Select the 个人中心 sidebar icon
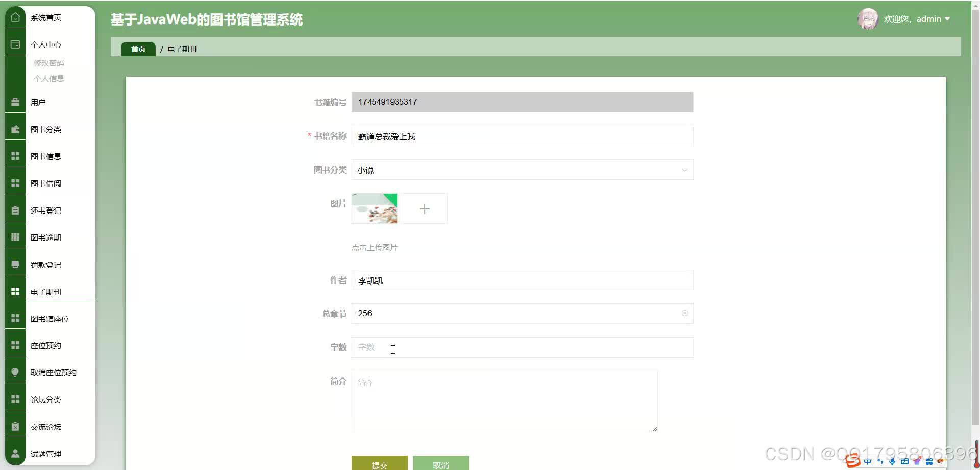This screenshot has width=980, height=470. 15,44
